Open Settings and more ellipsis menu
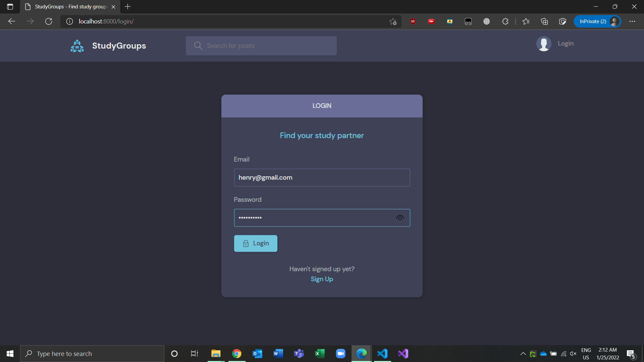Viewport: 644px width, 362px height. point(632,21)
